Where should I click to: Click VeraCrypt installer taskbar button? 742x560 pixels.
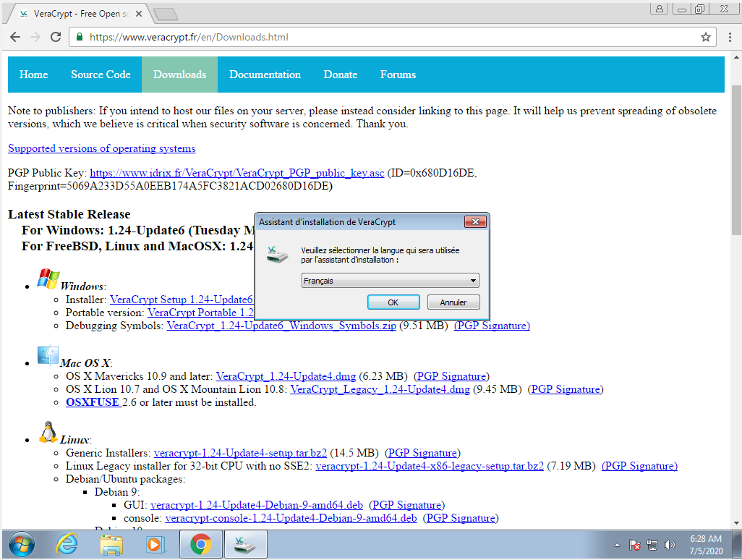[x=245, y=545]
